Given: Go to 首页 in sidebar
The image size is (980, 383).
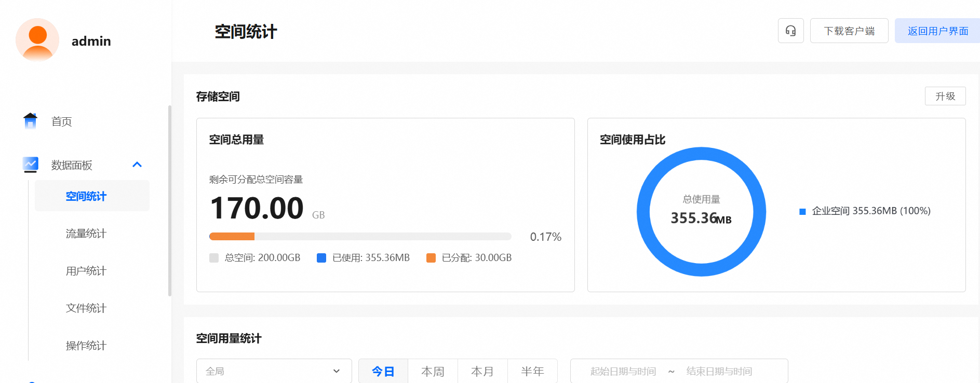Looking at the screenshot, I should 61,121.
